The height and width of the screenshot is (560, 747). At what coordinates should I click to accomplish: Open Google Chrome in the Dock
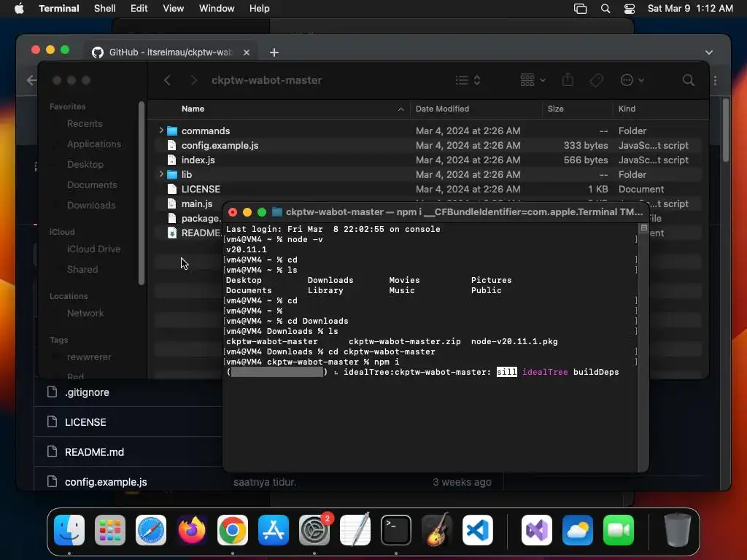pos(233,530)
